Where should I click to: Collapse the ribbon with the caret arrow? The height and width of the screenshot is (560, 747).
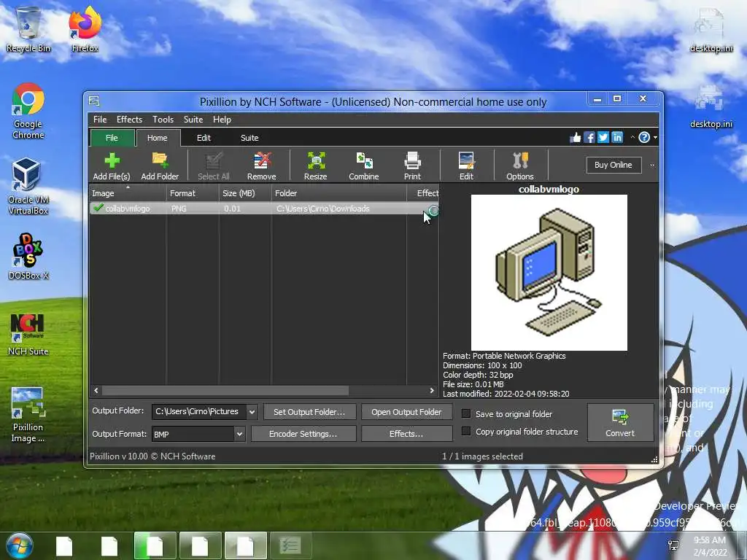point(632,138)
